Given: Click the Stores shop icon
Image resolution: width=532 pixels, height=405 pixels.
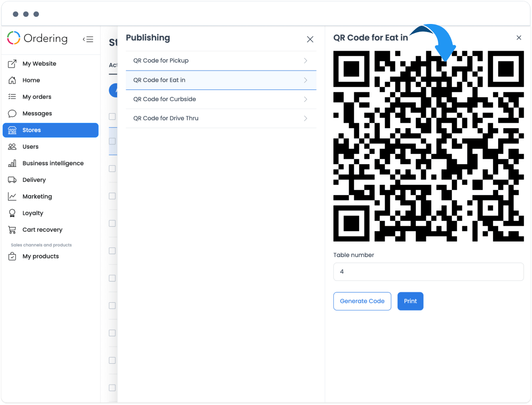Looking at the screenshot, I should point(12,130).
